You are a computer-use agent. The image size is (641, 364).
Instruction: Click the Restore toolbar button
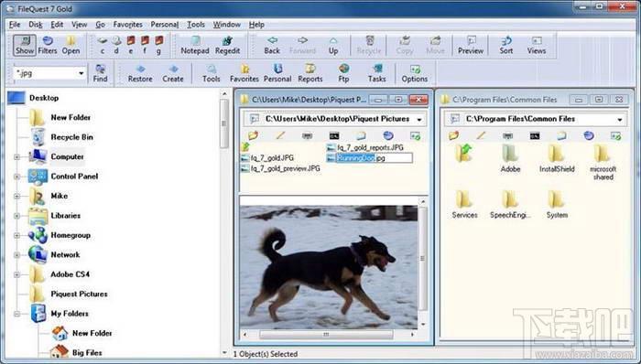click(140, 73)
